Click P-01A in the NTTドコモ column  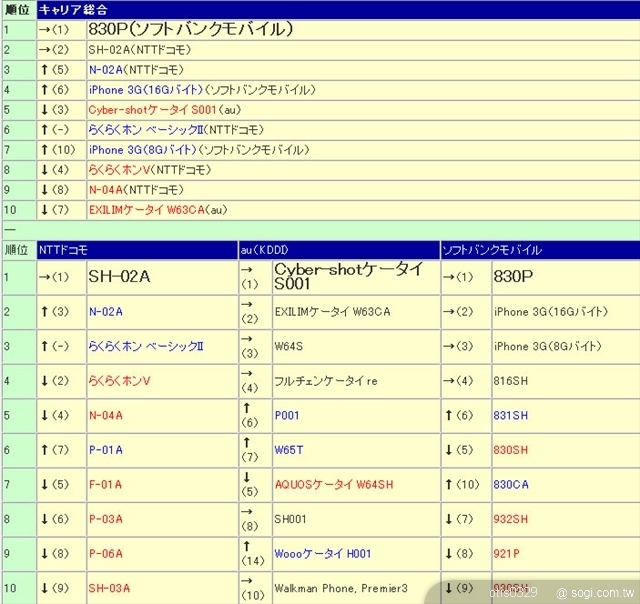point(106,450)
